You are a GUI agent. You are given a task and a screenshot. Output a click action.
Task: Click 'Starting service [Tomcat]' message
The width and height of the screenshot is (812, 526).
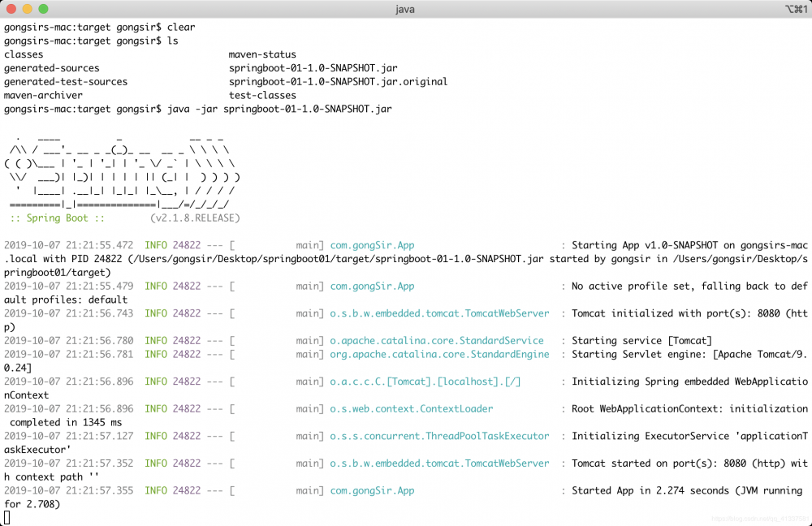pos(642,341)
